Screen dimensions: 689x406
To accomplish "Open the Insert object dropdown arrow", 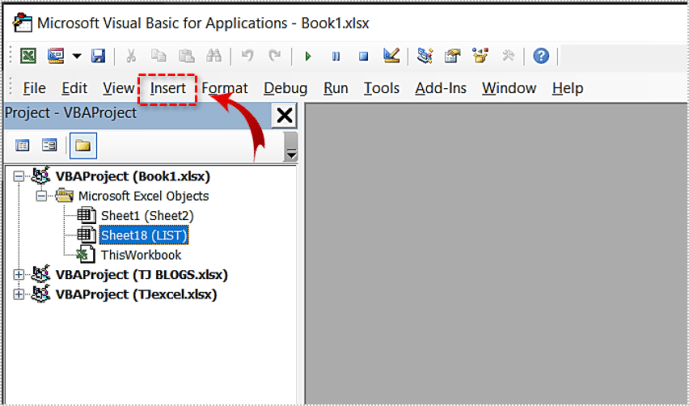I will coord(77,56).
